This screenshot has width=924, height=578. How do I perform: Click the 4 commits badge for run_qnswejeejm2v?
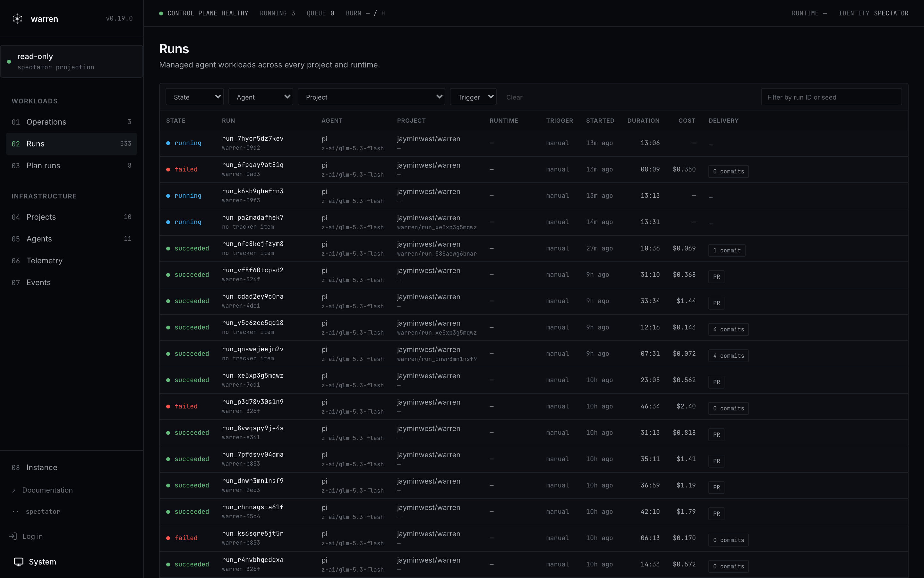click(x=728, y=356)
